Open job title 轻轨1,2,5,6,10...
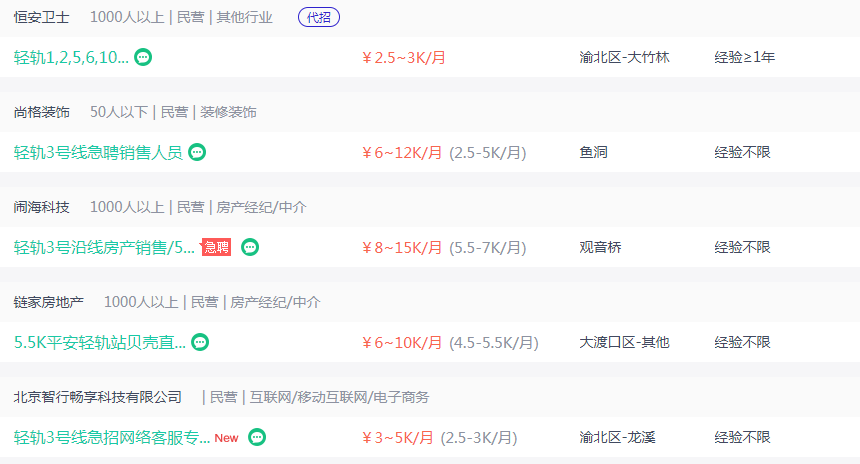The height and width of the screenshot is (464, 860). coord(71,57)
